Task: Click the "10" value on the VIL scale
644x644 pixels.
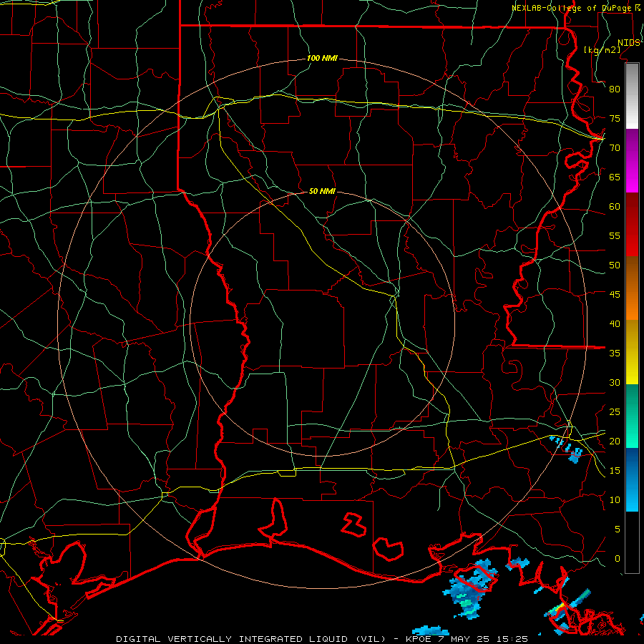Action: pyautogui.click(x=615, y=500)
